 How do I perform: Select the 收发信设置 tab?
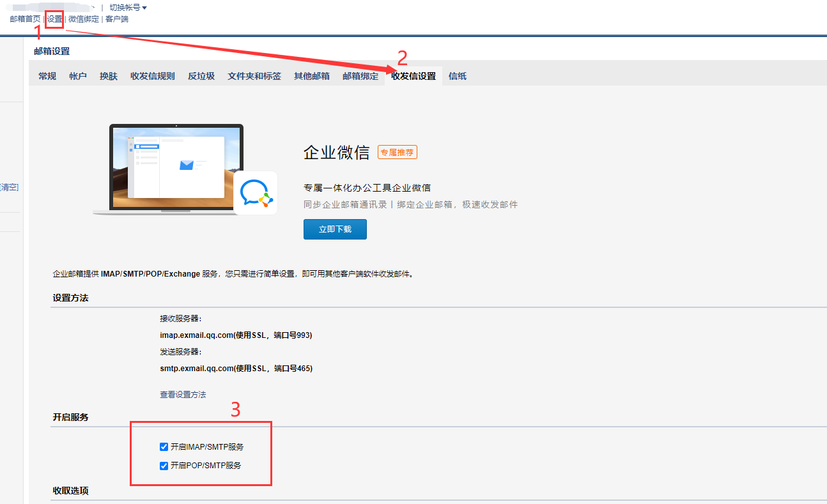(x=414, y=76)
